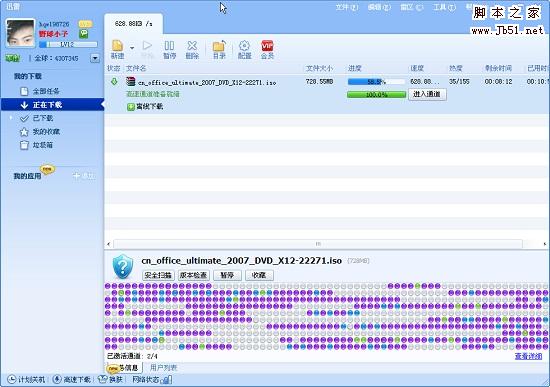This screenshot has height=387, width=550.
Task: Click 换肤 skin change in status bar
Action: click(110, 379)
